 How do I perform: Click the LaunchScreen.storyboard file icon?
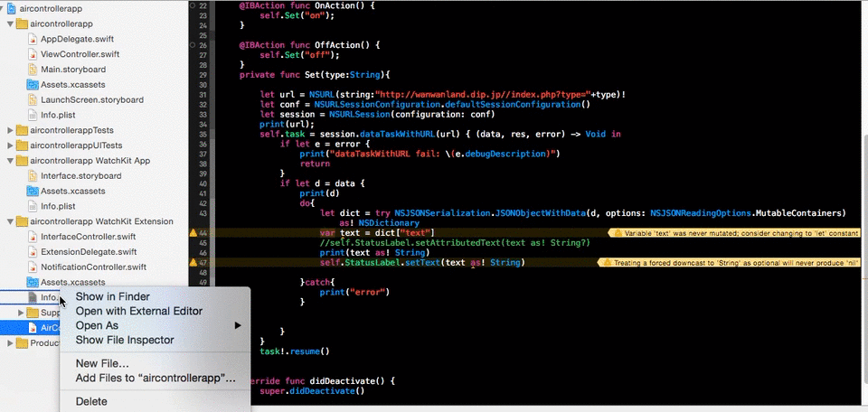[33, 100]
